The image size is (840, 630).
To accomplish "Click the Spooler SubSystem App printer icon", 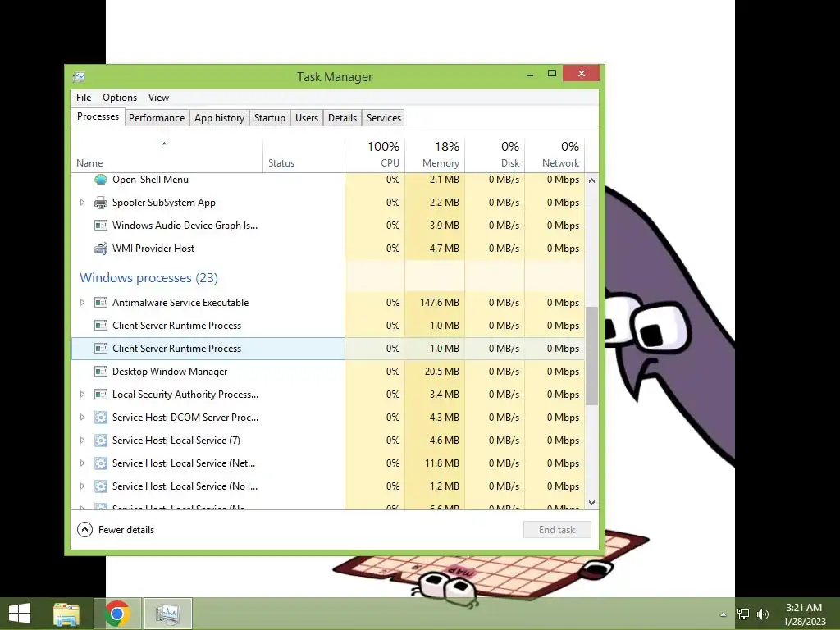I will coord(101,203).
